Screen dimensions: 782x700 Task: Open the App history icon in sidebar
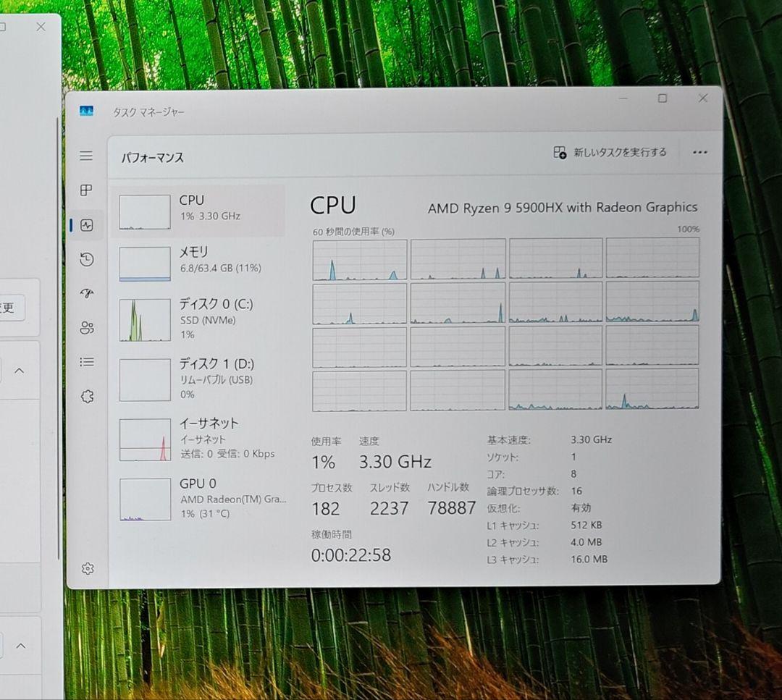pos(87,259)
